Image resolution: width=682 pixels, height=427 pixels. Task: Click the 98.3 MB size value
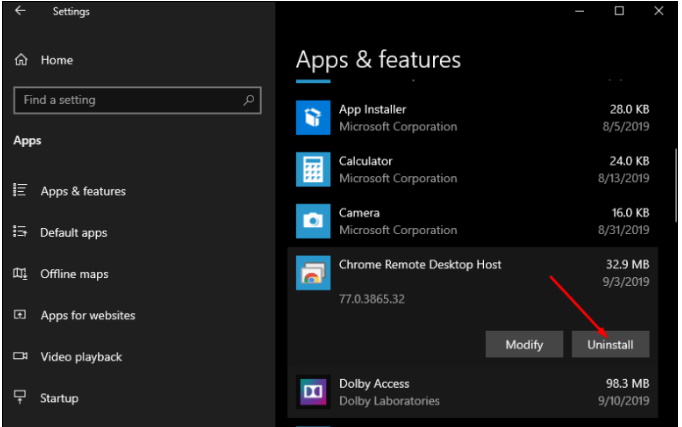(x=628, y=383)
